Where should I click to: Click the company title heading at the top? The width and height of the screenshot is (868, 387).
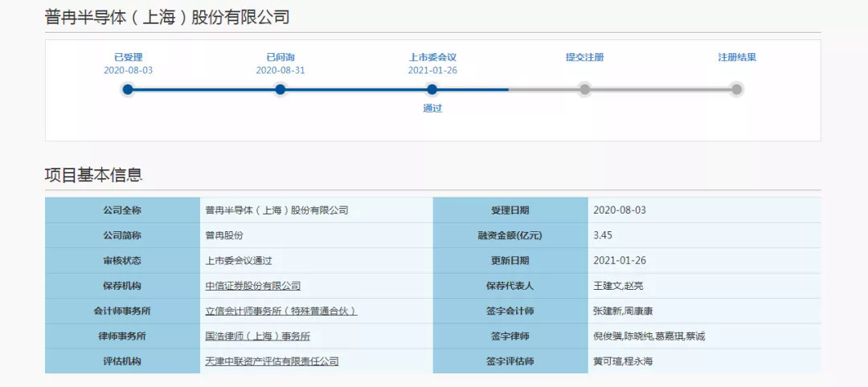[167, 17]
